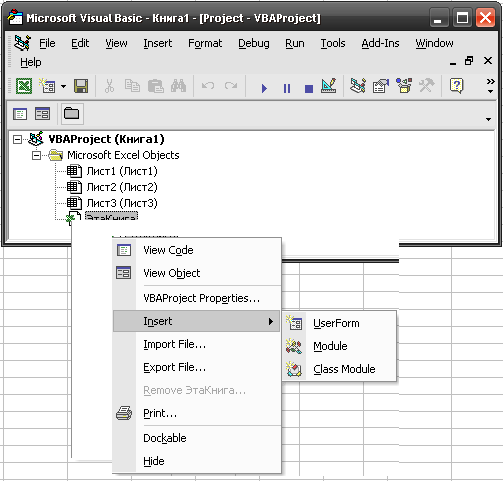
Task: Open the View menu
Action: [116, 43]
